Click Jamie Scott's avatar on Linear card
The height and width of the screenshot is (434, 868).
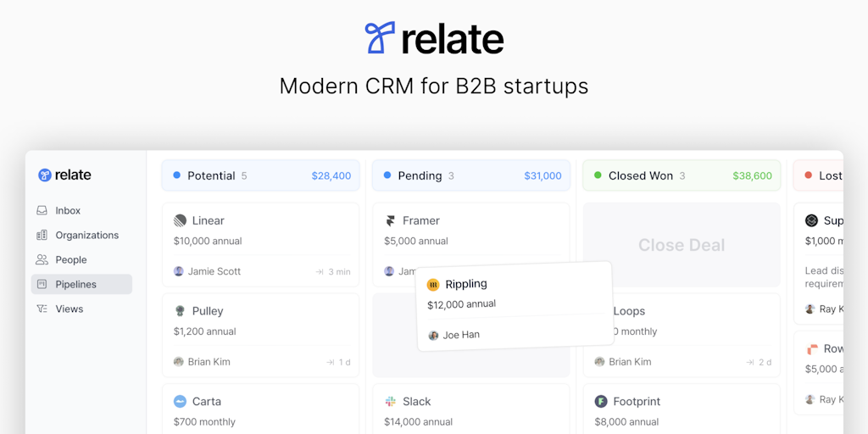[179, 271]
